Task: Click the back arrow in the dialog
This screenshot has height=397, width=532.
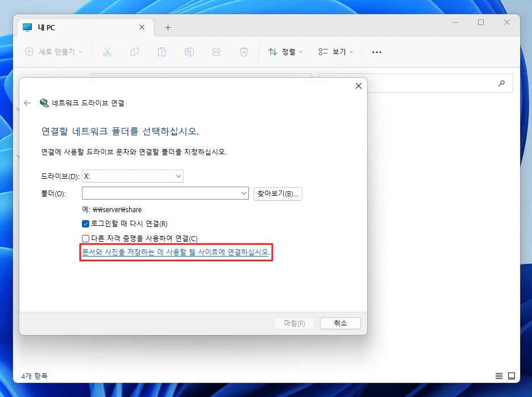Action: tap(27, 104)
